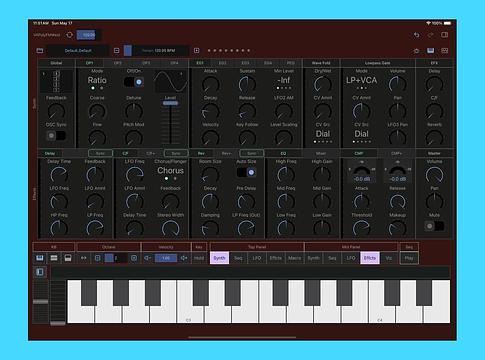Select Macro in the Top Panel group
485x360 pixels.
[x=294, y=258]
